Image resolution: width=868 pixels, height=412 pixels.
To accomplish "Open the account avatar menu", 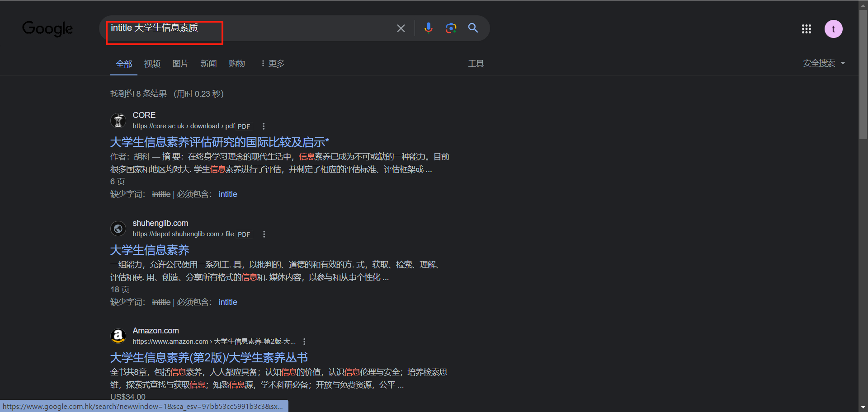I will [x=833, y=29].
